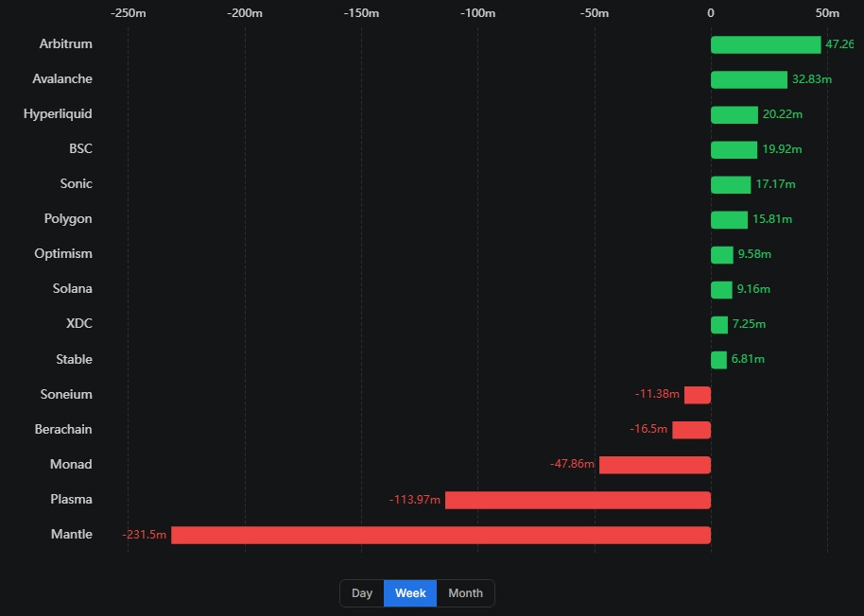This screenshot has width=864, height=616.
Task: Click the 9.16m value label
Action: (x=753, y=289)
